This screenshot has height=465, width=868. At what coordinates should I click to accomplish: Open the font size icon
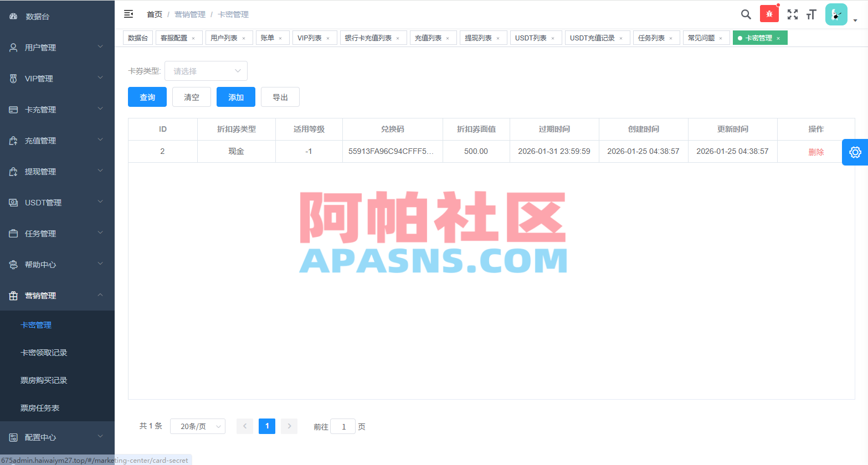click(811, 14)
